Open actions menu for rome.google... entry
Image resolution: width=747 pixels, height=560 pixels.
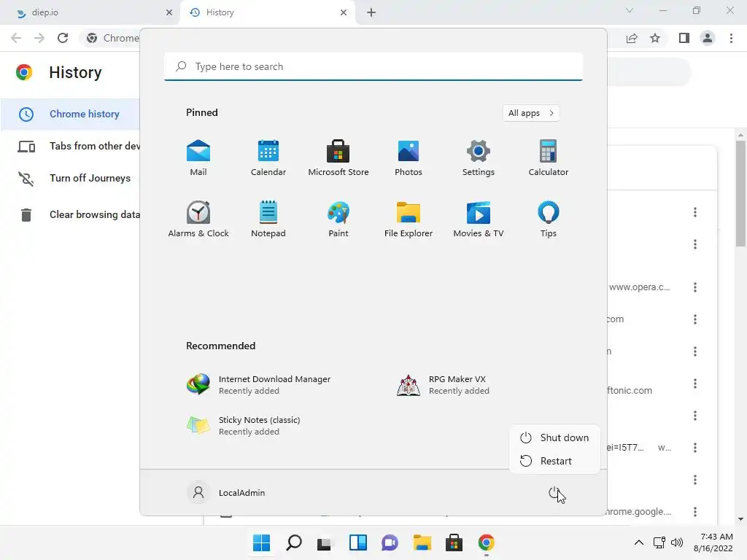[x=695, y=512]
